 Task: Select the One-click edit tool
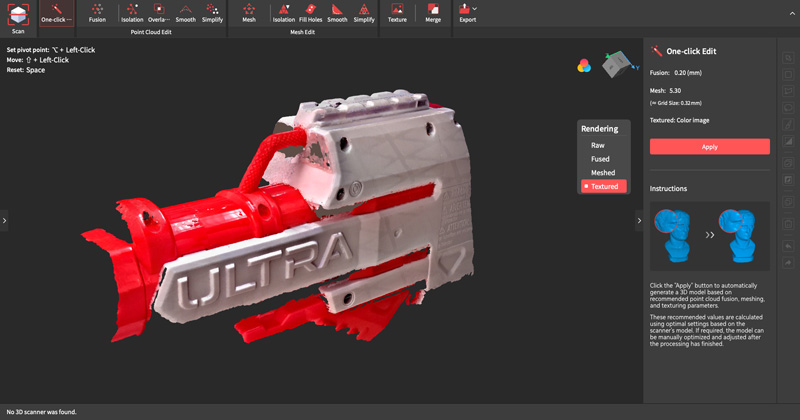point(56,14)
